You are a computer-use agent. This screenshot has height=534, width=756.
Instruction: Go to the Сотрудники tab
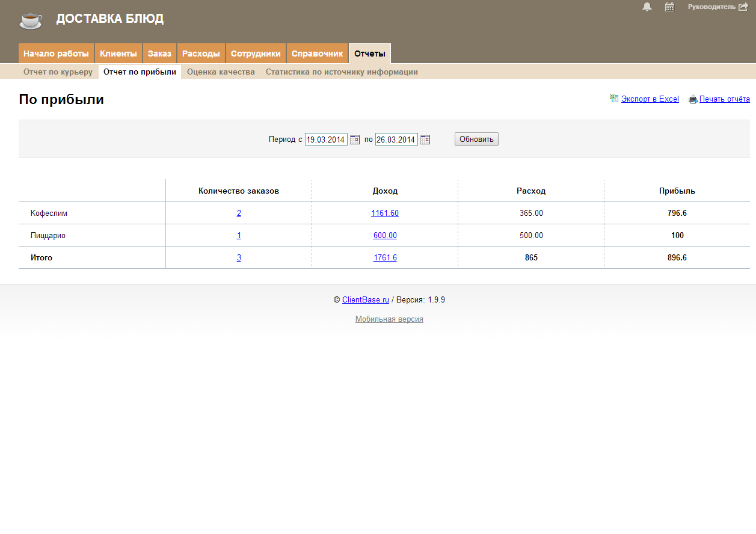pos(256,54)
